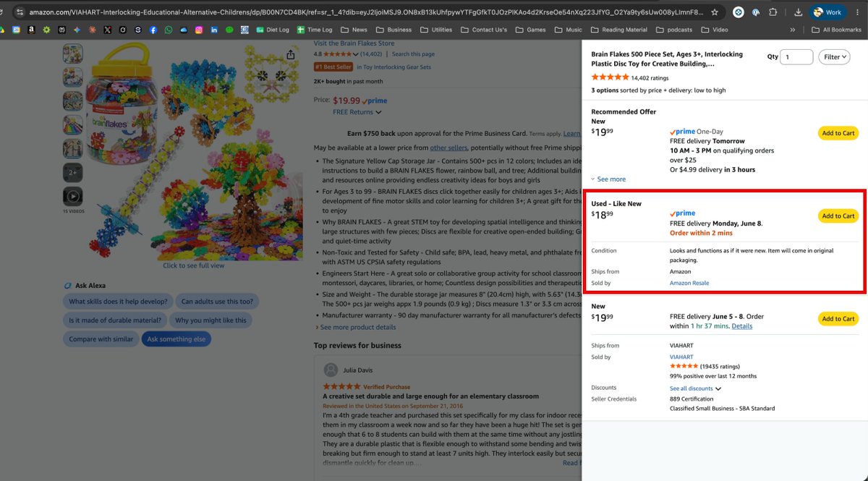
Task: Open the Business bookmarks folder
Action: 393,30
